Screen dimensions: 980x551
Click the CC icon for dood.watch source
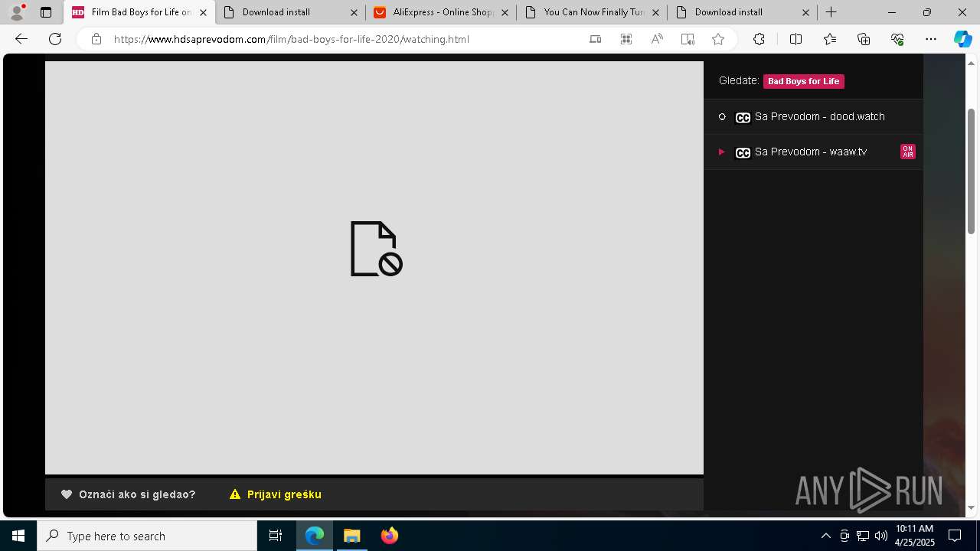tap(743, 118)
